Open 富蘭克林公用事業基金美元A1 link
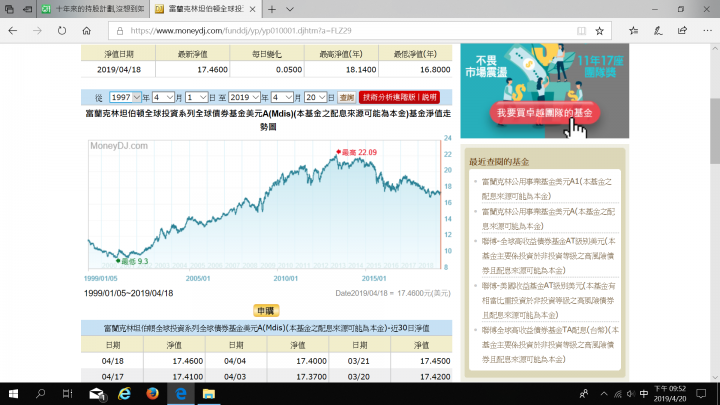Viewport: 720px width, 405px height. [x=546, y=189]
